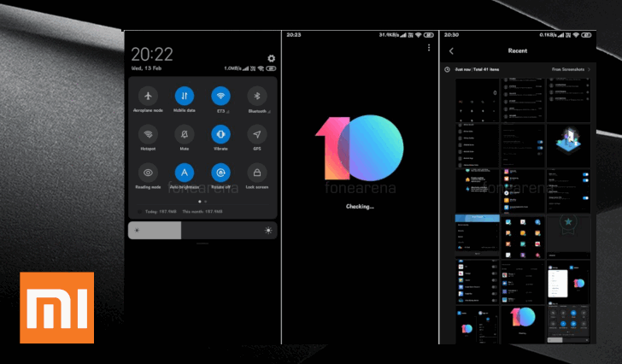
Task: Click the data usage Today text
Action: 161,211
